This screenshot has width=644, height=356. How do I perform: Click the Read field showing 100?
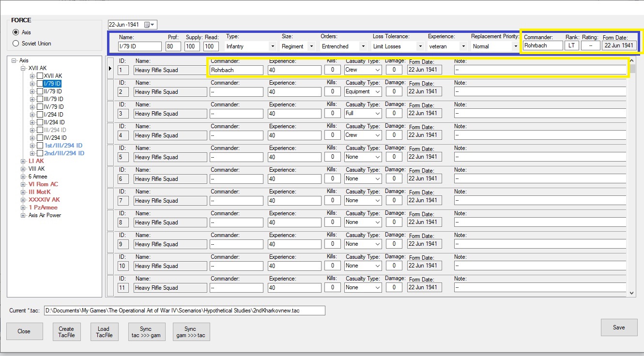(x=211, y=46)
